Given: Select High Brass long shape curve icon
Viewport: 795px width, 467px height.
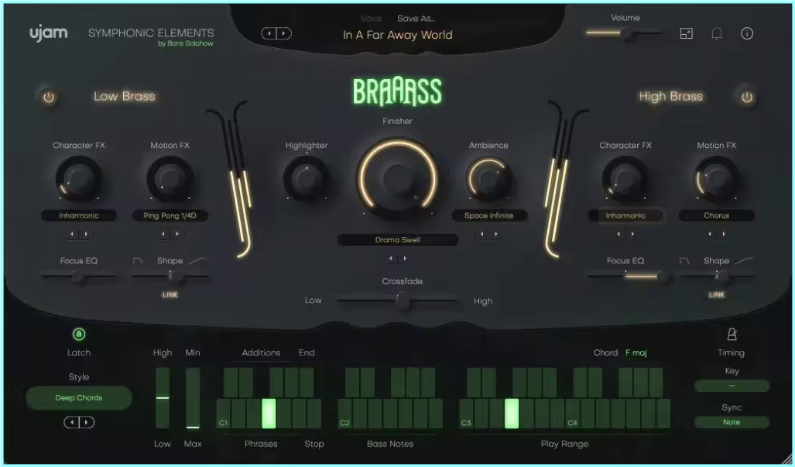Looking at the screenshot, I should point(744,261).
